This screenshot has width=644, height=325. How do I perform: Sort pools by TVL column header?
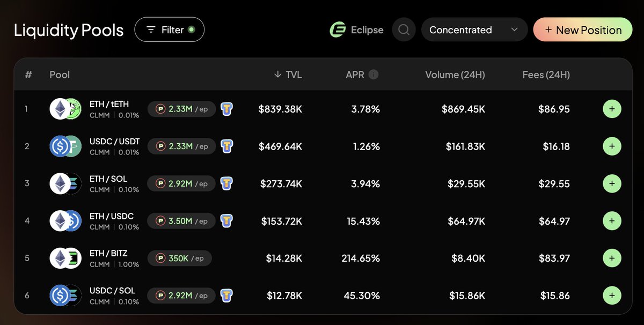tap(288, 75)
